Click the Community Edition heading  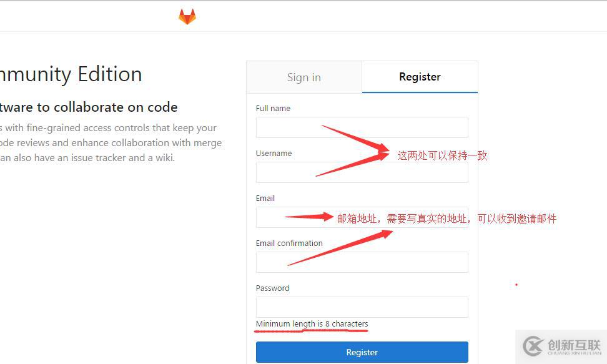click(x=71, y=74)
